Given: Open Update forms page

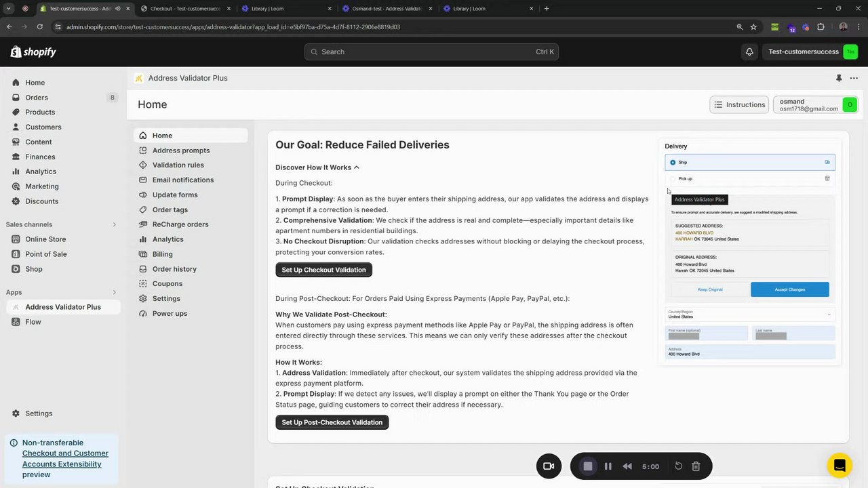Looking at the screenshot, I should click(x=175, y=195).
